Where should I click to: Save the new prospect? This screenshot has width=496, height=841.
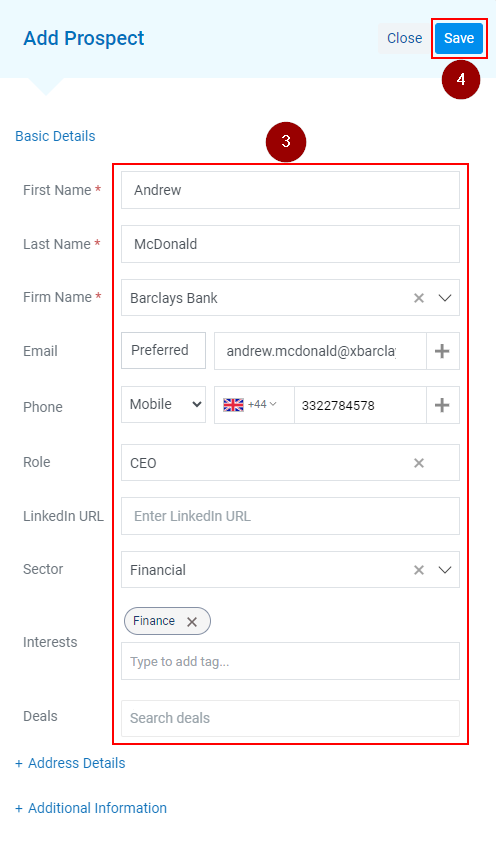pyautogui.click(x=459, y=38)
